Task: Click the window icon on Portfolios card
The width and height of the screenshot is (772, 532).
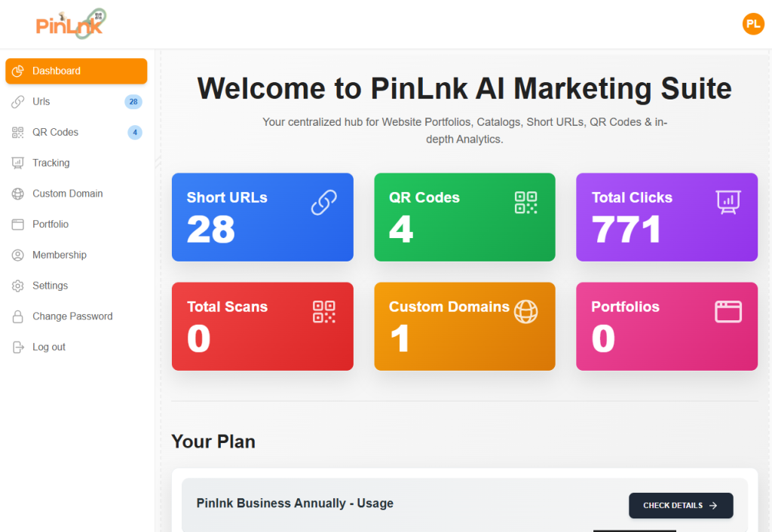Action: pos(728,311)
